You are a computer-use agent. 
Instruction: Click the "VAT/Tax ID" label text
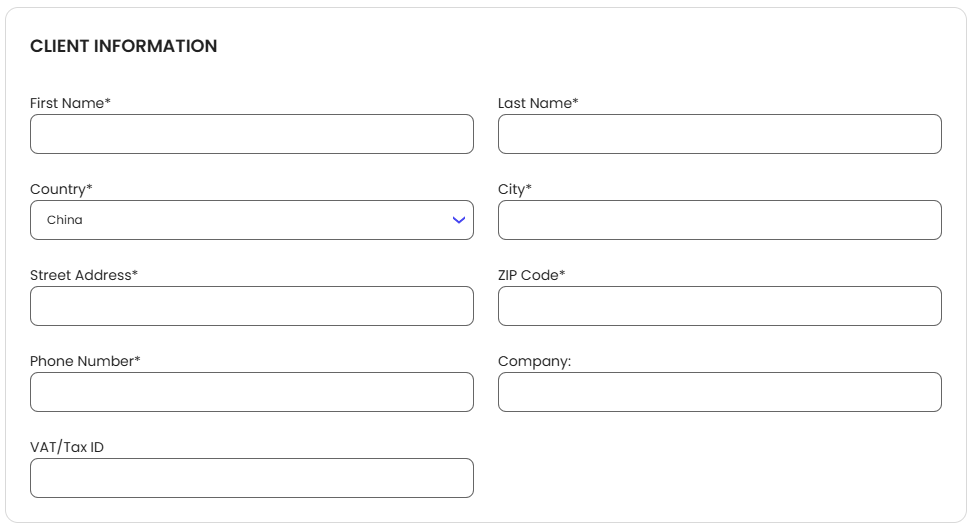pos(67,447)
